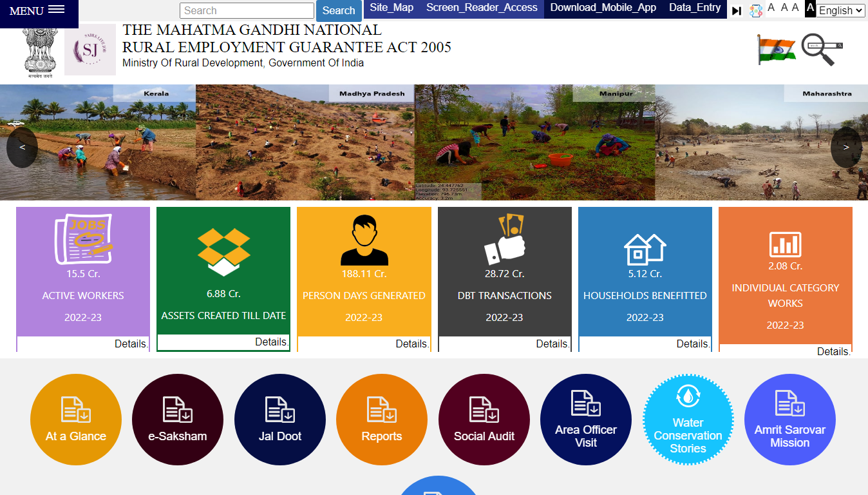Click the Maharashtra banner photo
This screenshot has height=495, width=868.
click(x=761, y=142)
